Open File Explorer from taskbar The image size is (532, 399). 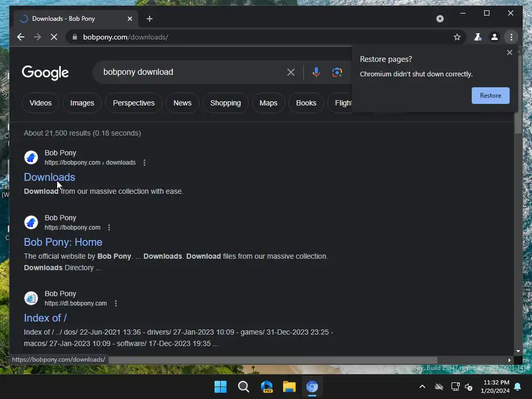pyautogui.click(x=289, y=387)
